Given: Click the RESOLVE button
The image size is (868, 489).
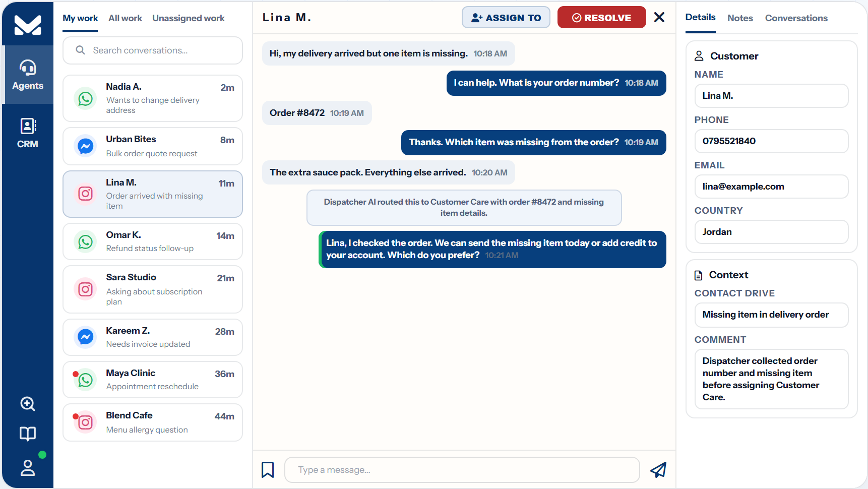Looking at the screenshot, I should [x=602, y=17].
